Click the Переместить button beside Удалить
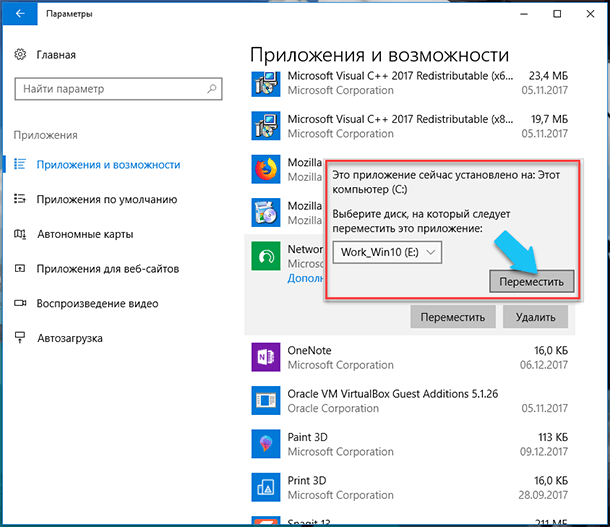This screenshot has width=610, height=527. 453,317
